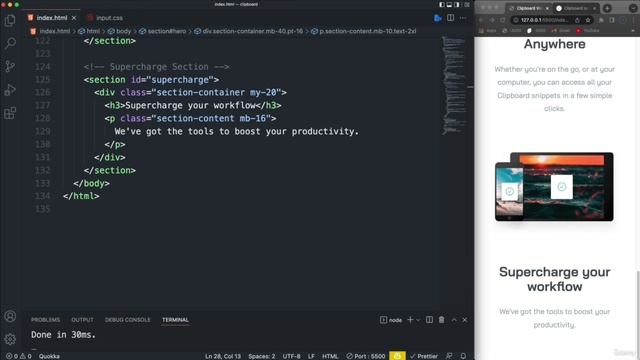Open Customize Layout icon in title bar

pyautogui.click(x=467, y=4)
